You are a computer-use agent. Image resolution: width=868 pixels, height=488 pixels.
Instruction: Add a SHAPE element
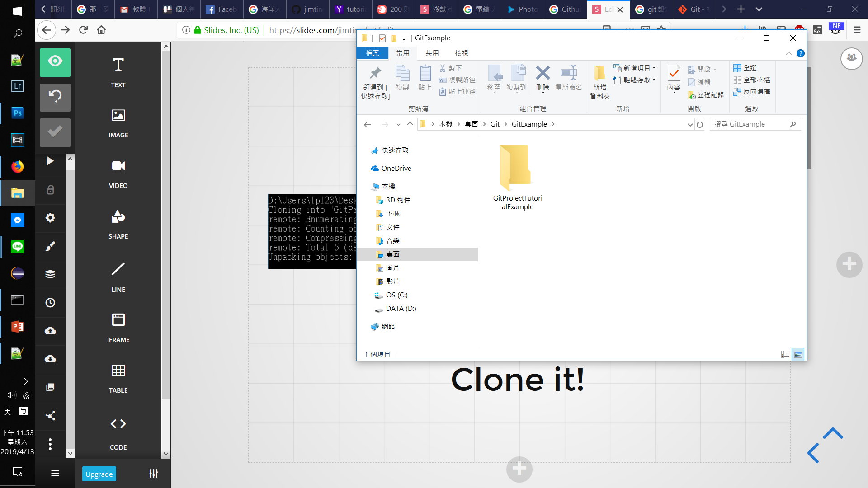pos(118,224)
